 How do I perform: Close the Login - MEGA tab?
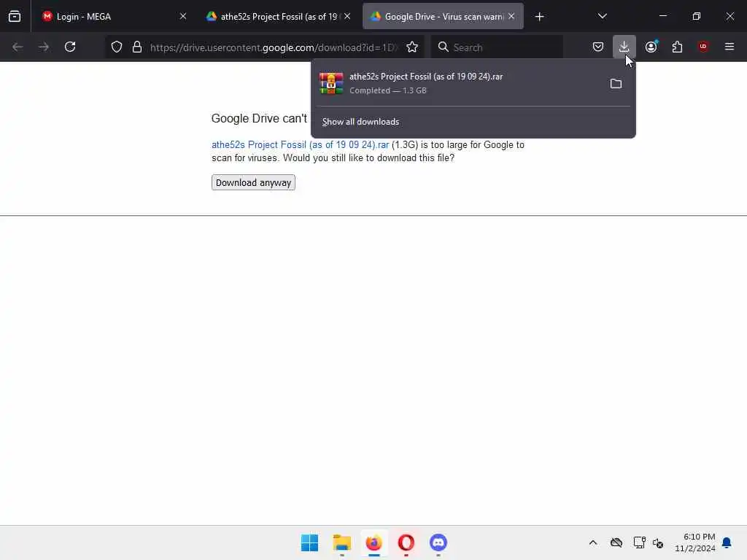[x=183, y=16]
